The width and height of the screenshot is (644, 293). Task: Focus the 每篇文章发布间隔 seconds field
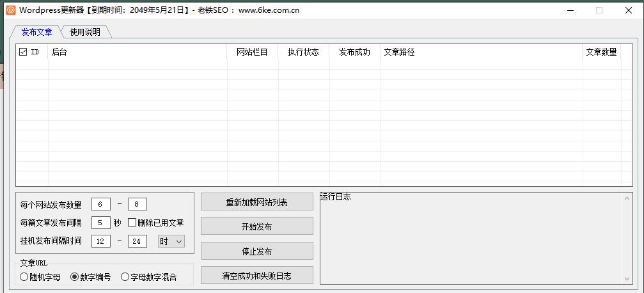[100, 223]
